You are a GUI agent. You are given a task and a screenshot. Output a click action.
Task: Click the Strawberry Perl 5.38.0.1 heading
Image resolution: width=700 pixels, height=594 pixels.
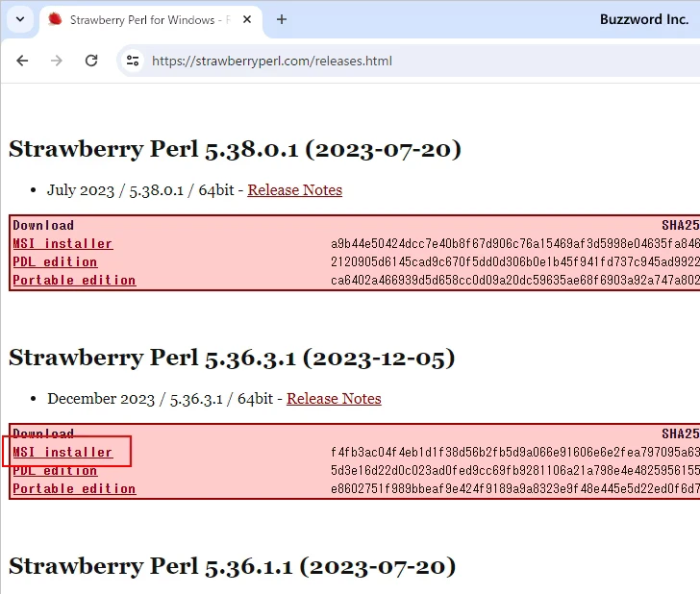235,149
